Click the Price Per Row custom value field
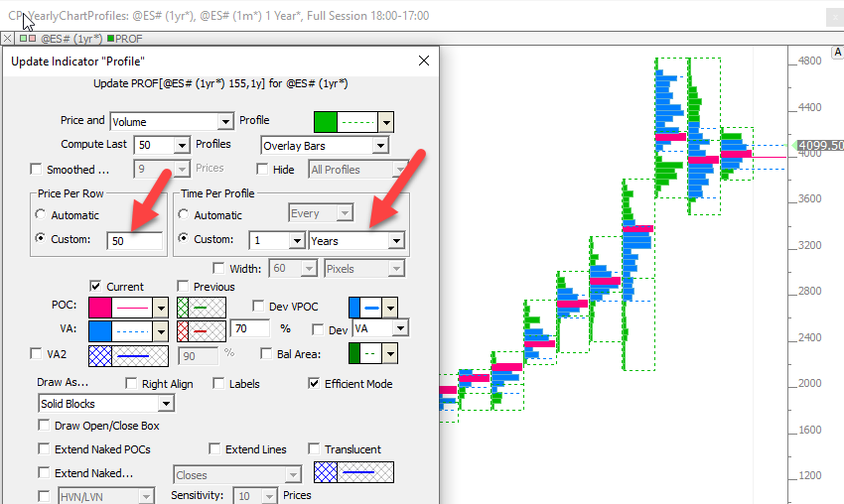The height and width of the screenshot is (504, 844). 135,240
